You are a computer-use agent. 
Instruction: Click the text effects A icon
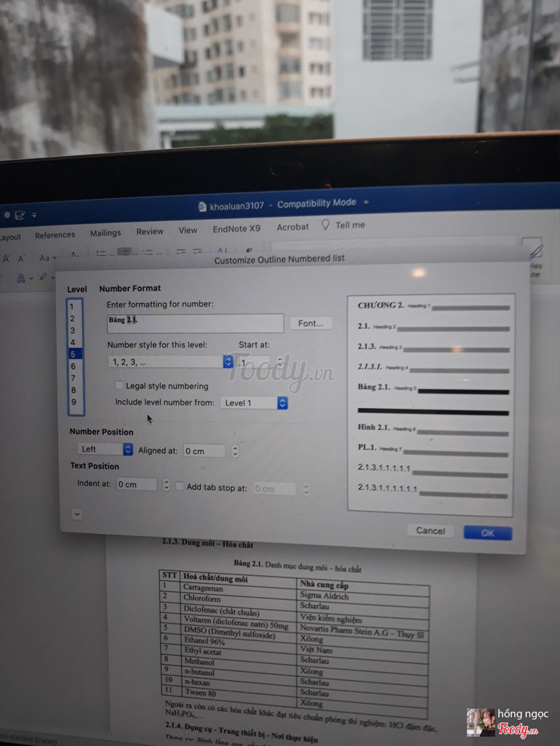(x=22, y=279)
